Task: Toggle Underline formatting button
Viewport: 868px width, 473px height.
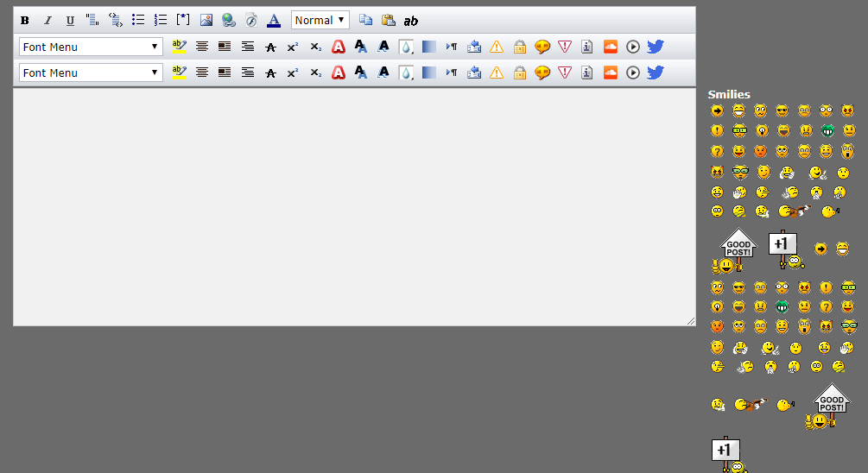Action: (70, 21)
